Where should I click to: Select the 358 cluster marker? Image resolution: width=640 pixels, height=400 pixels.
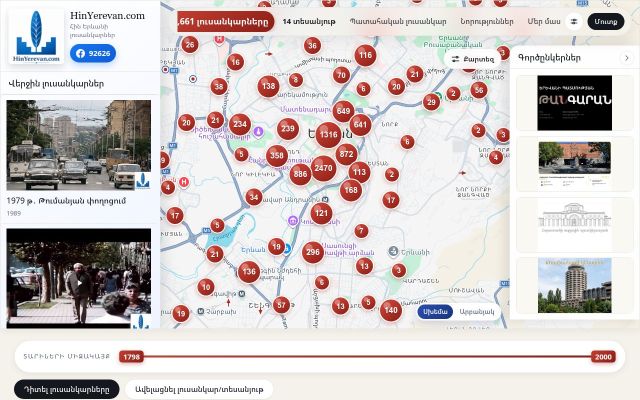(x=277, y=156)
